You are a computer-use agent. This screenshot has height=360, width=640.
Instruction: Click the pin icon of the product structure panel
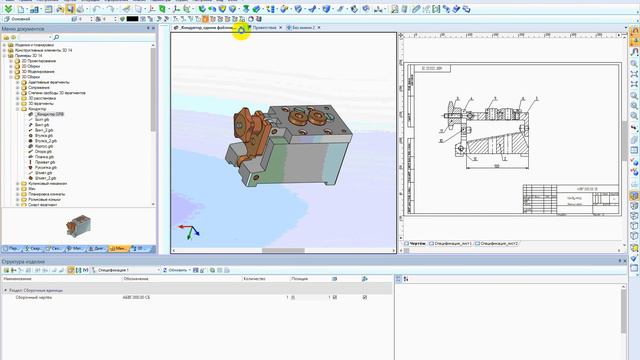(620, 261)
